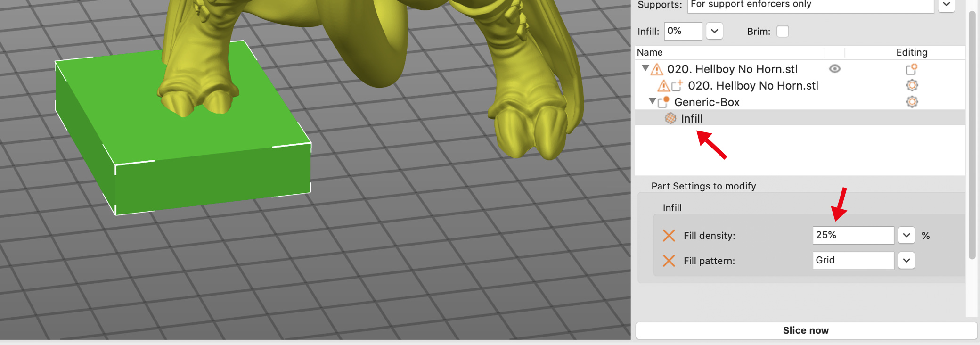Click the Part Settings to modify label
The image size is (980, 345).
[703, 186]
